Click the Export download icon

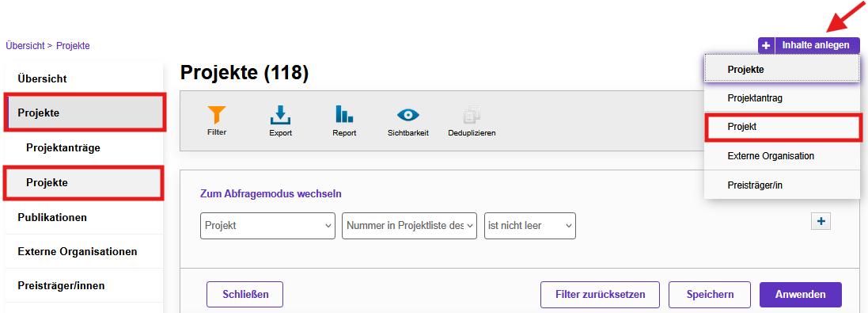[281, 115]
